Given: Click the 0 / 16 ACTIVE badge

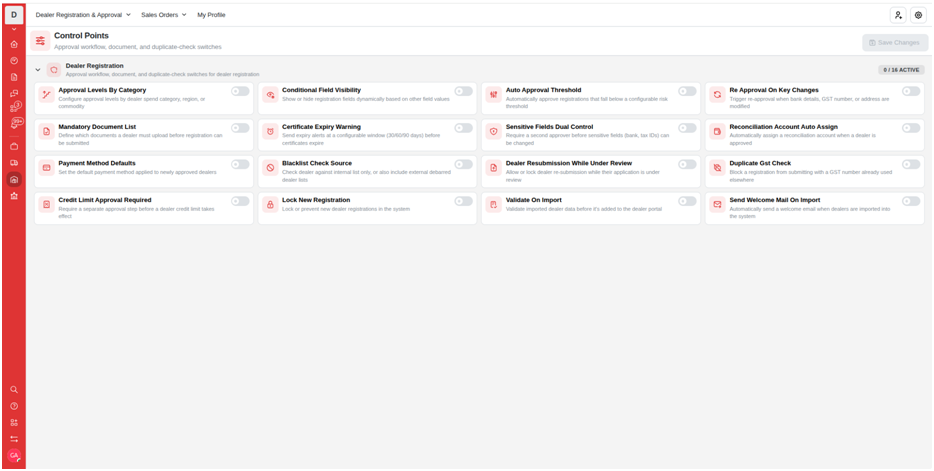Looking at the screenshot, I should click(901, 70).
